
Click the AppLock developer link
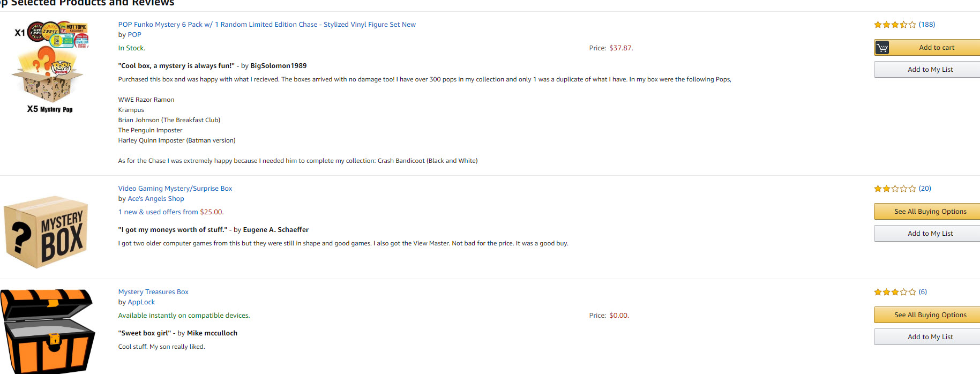[x=141, y=302]
